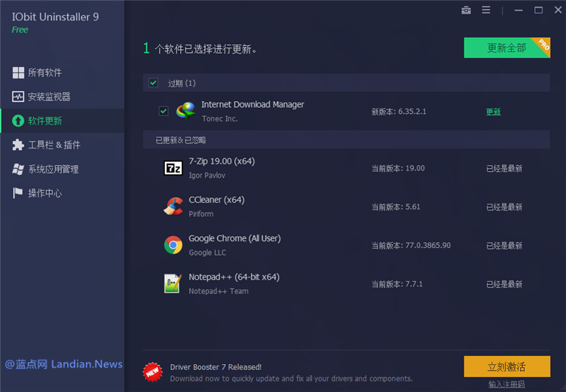Select the Google Chrome (All User) row title
This screenshot has height=392, width=566.
click(x=234, y=239)
